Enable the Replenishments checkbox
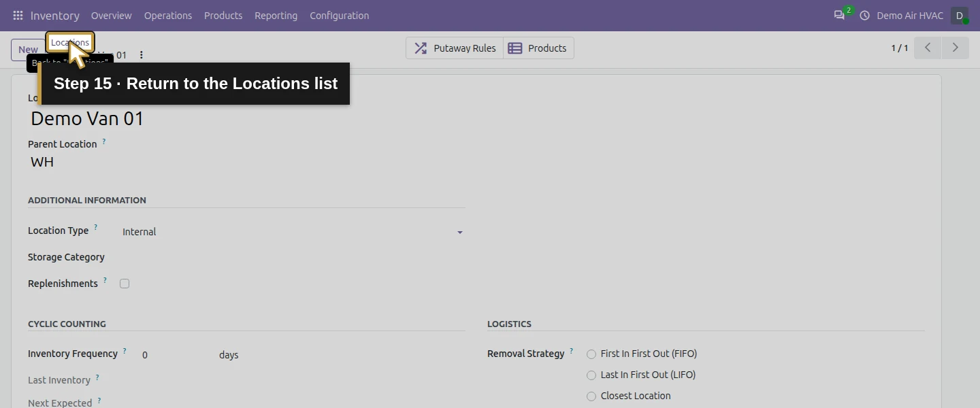The width and height of the screenshot is (980, 408). [x=125, y=284]
